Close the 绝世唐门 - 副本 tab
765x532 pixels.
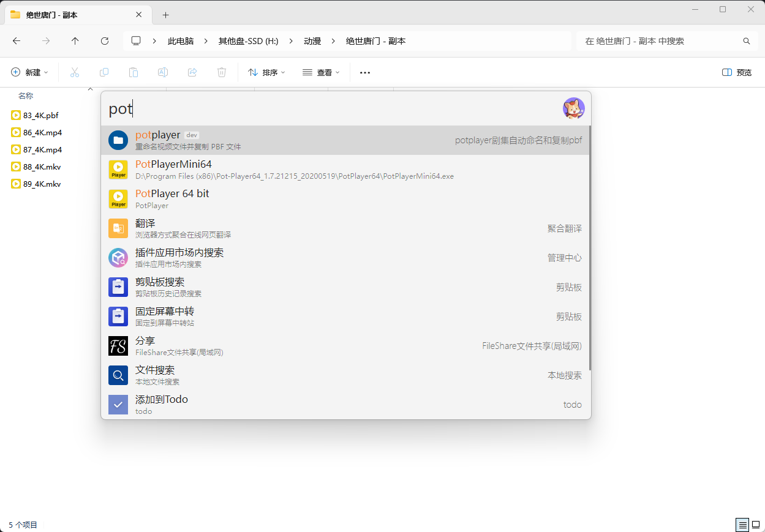pyautogui.click(x=139, y=15)
